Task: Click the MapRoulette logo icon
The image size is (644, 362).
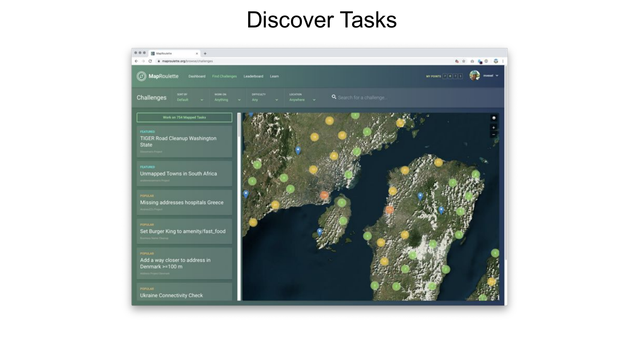Action: coord(142,76)
